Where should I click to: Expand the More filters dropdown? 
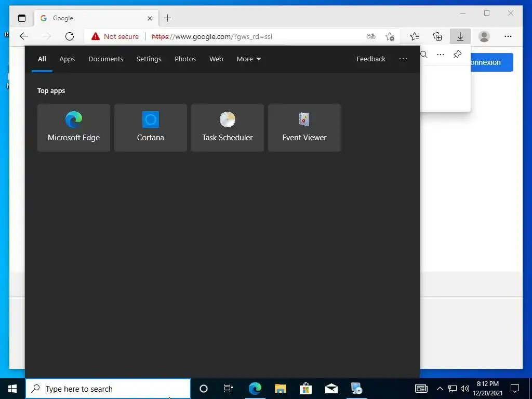248,59
